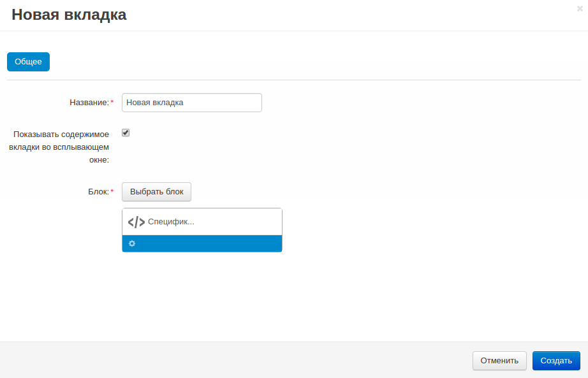Toggle the popup window content checkbox
Viewport: 588px width, 378px height.
126,133
